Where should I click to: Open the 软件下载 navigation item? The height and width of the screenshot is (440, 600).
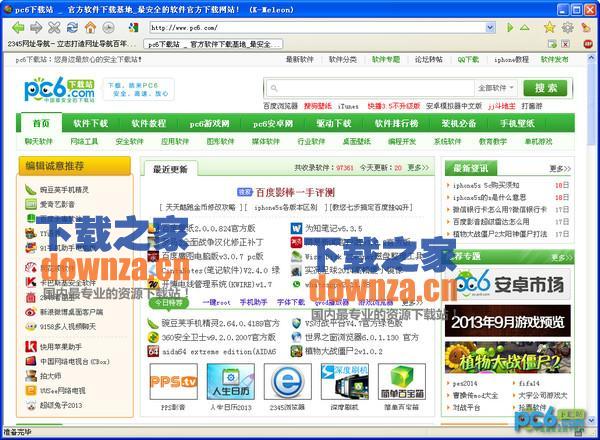pos(91,123)
